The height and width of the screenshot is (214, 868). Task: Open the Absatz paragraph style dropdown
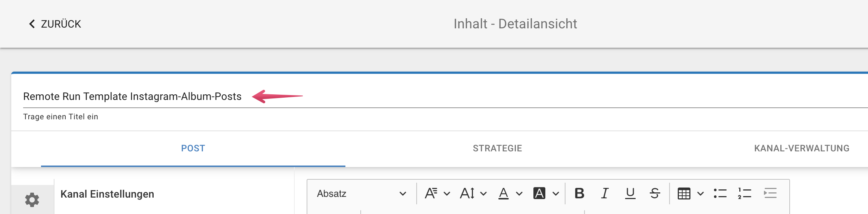361,193
